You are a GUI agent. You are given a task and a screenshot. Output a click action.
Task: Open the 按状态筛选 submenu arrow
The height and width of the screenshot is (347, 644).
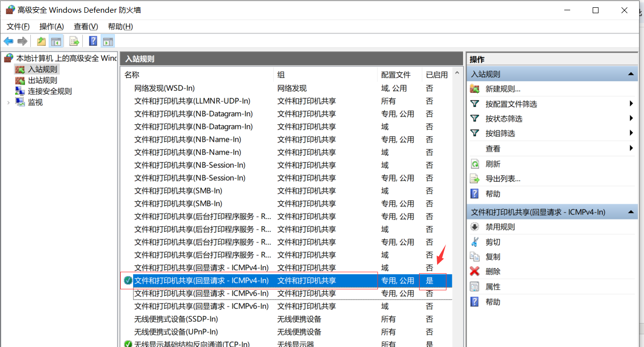(x=631, y=118)
